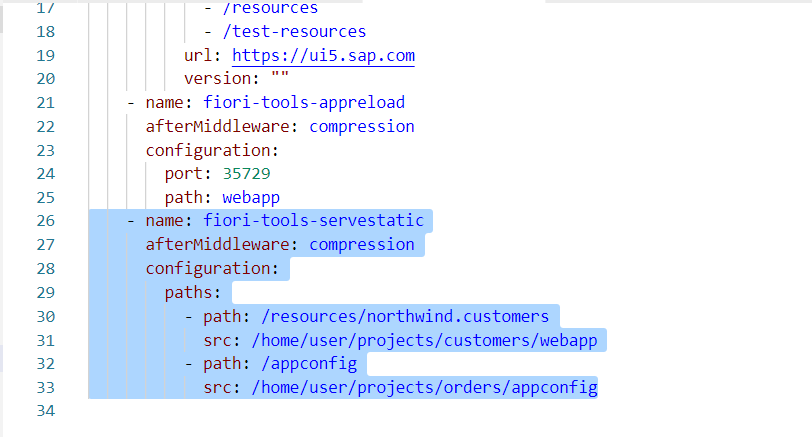Place cursor on fiori-tools-servestatic name value
812x437 pixels.
(313, 221)
